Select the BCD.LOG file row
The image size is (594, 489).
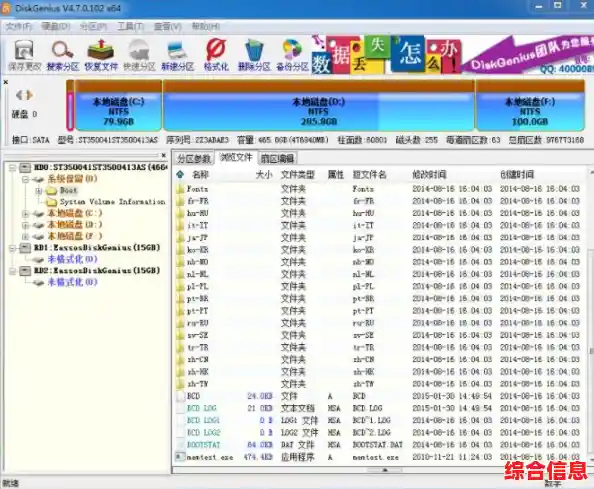coord(378,408)
